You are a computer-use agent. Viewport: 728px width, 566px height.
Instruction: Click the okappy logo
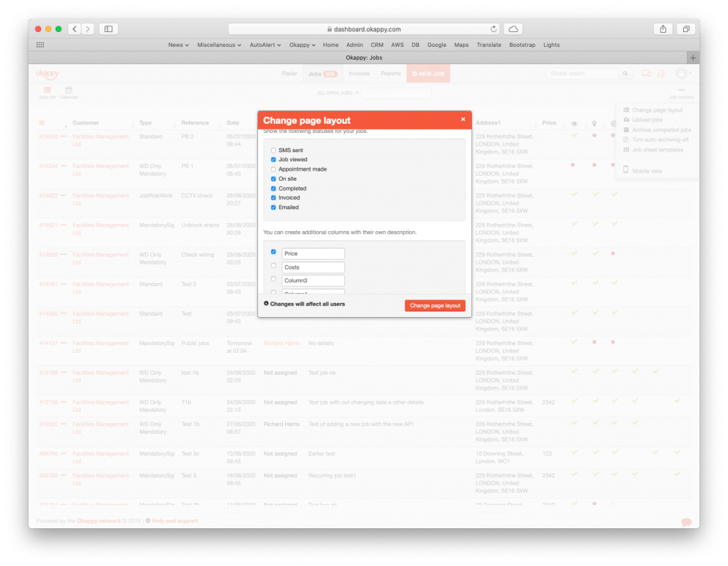[48, 74]
